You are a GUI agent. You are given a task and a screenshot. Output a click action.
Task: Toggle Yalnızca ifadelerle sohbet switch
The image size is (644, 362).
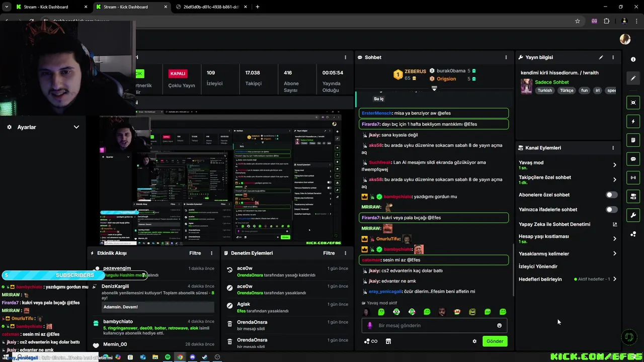click(x=611, y=209)
